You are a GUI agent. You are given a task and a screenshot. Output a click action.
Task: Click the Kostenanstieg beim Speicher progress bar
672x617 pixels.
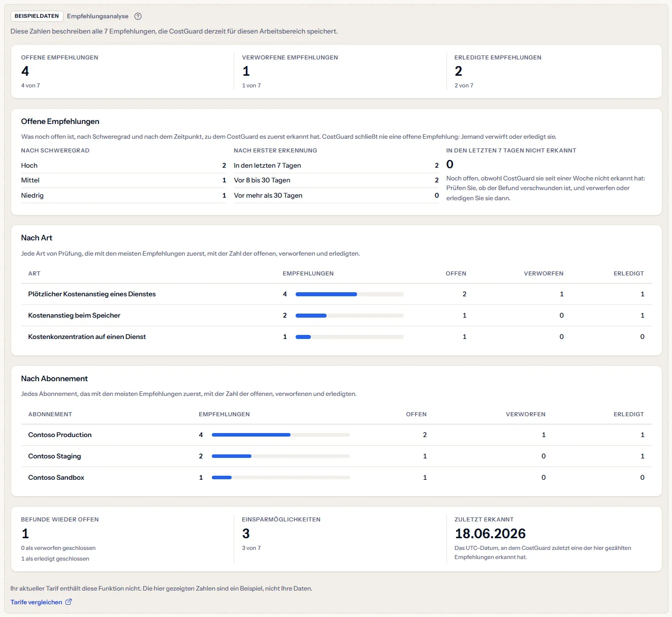point(349,316)
